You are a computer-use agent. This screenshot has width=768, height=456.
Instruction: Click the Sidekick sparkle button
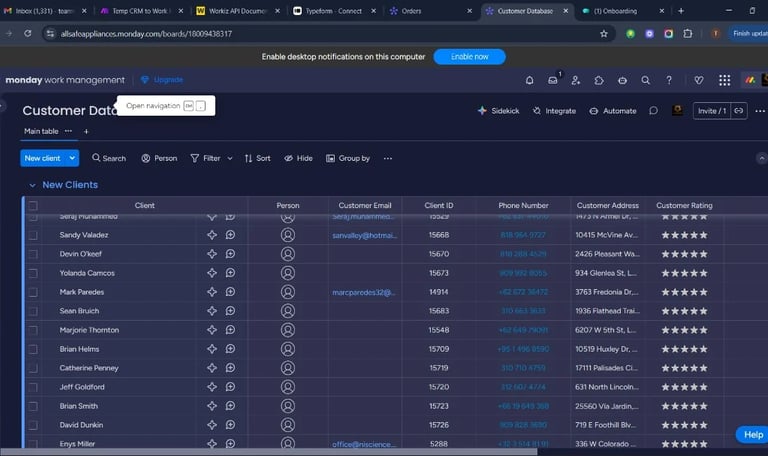pyautogui.click(x=499, y=111)
